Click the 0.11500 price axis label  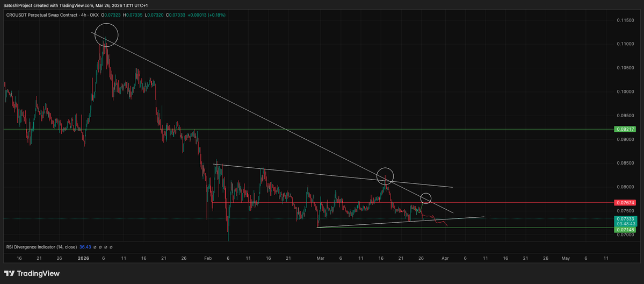click(x=625, y=20)
